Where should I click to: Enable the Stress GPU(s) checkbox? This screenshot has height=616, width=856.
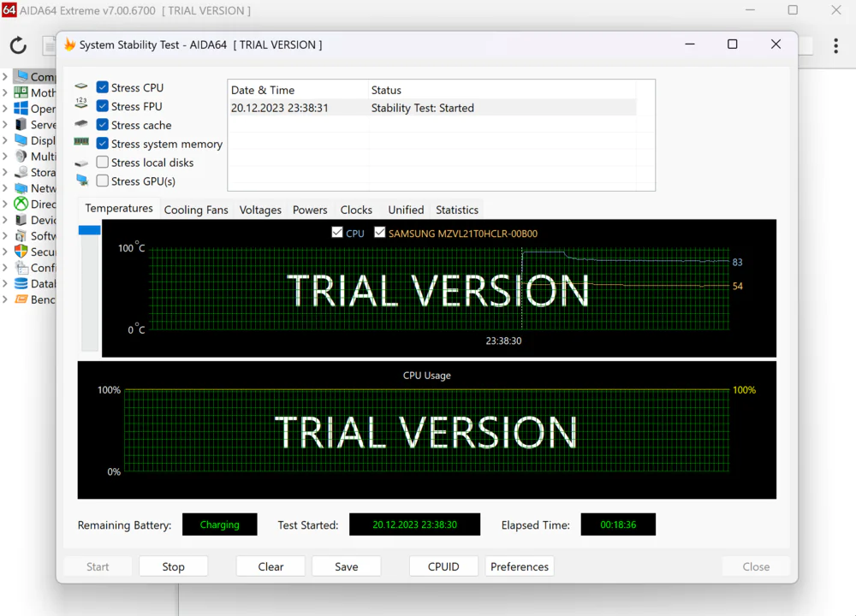click(102, 180)
